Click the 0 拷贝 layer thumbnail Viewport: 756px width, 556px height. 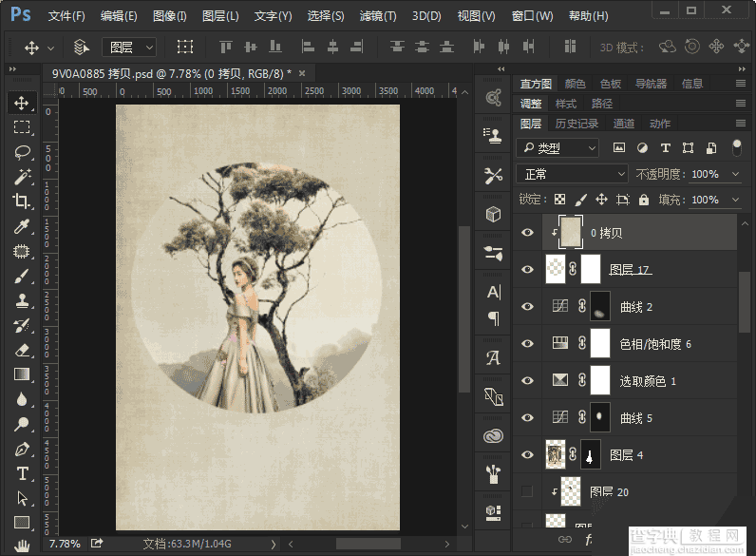click(x=571, y=232)
